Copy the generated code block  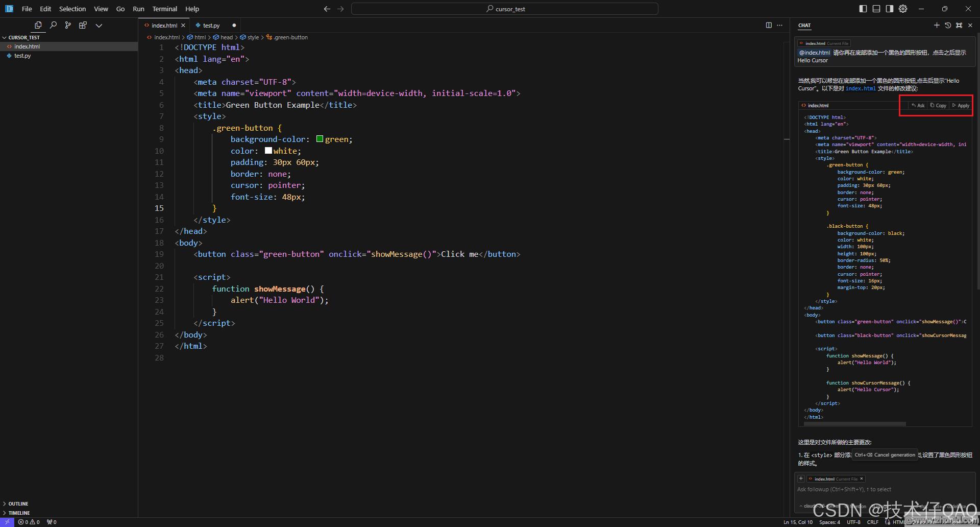pos(938,106)
